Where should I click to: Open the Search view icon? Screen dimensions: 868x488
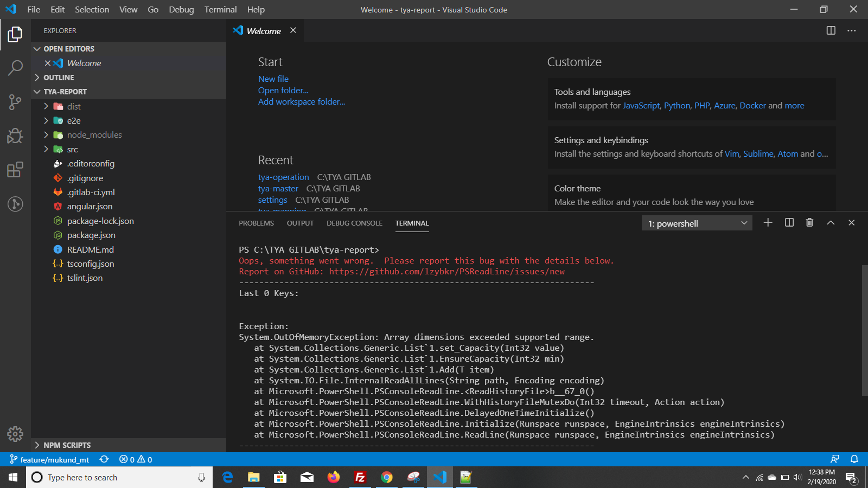pyautogui.click(x=15, y=68)
